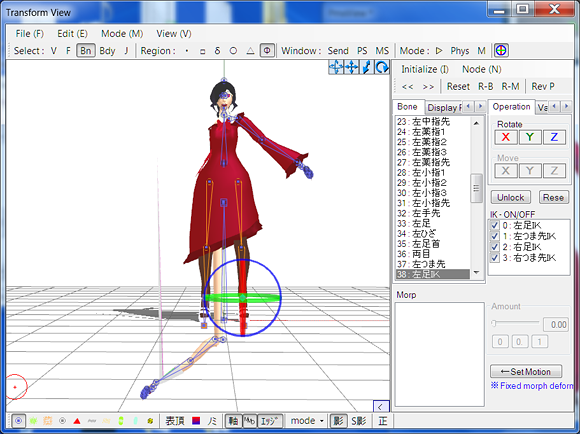Click the << previous button

(407, 87)
